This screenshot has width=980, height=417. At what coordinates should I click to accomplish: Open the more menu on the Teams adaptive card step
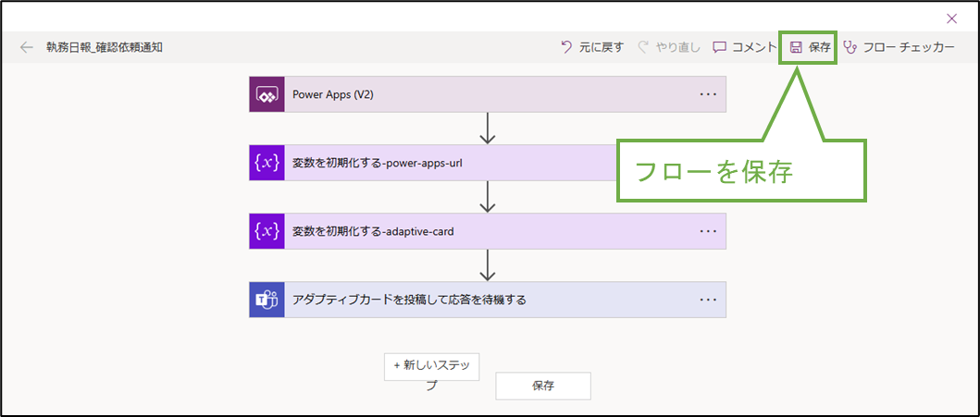[x=708, y=300]
